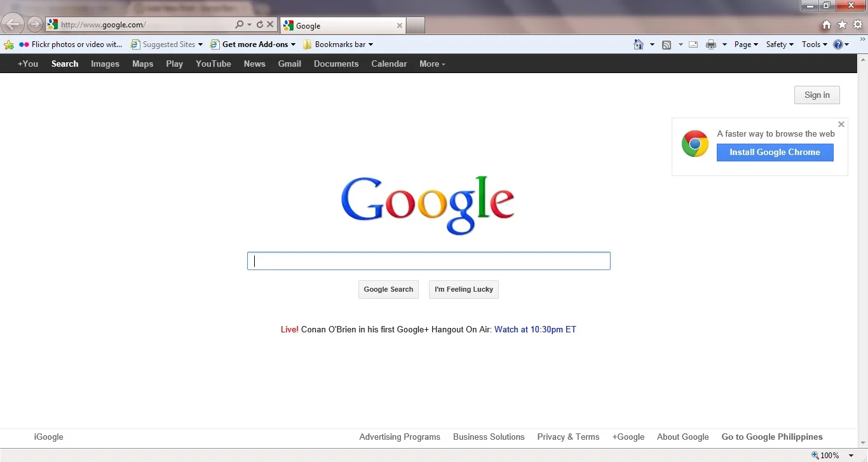Open +You in Google bar
The width and height of the screenshot is (868, 462).
click(x=28, y=64)
